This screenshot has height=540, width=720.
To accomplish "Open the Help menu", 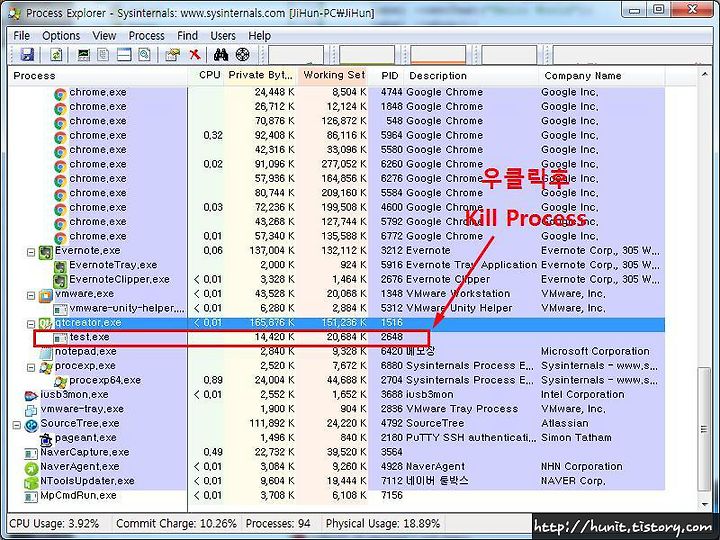I will pyautogui.click(x=259, y=36).
